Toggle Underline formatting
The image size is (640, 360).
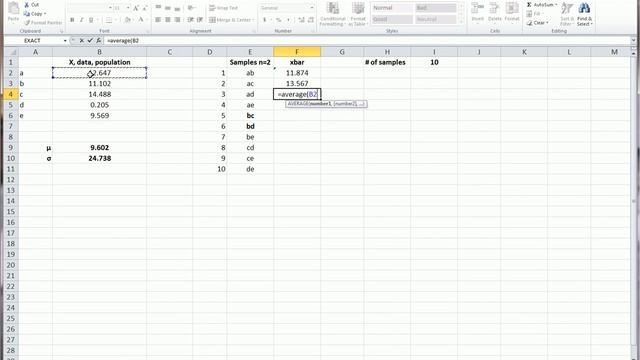(91, 20)
